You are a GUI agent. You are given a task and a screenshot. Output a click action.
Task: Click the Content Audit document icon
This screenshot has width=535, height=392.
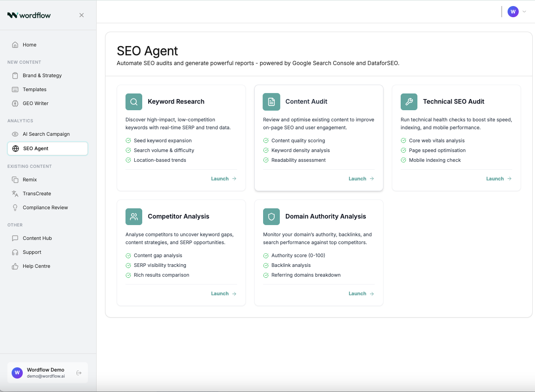click(x=271, y=102)
